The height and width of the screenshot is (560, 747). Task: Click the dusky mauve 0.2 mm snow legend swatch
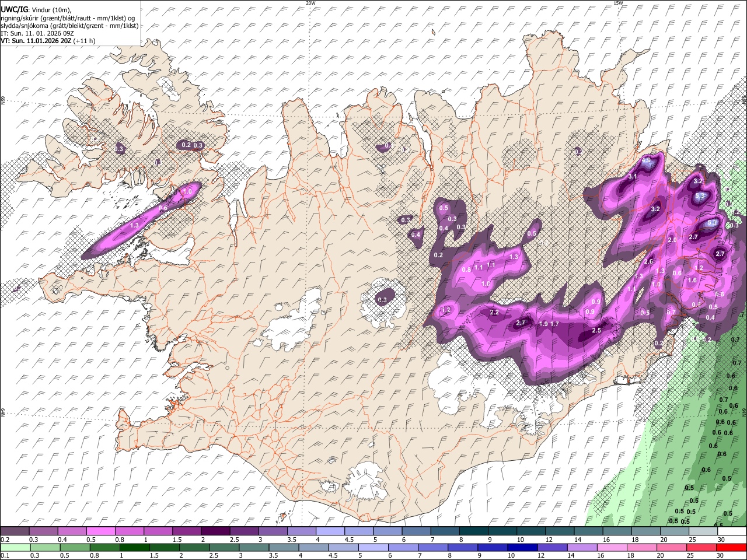15,531
